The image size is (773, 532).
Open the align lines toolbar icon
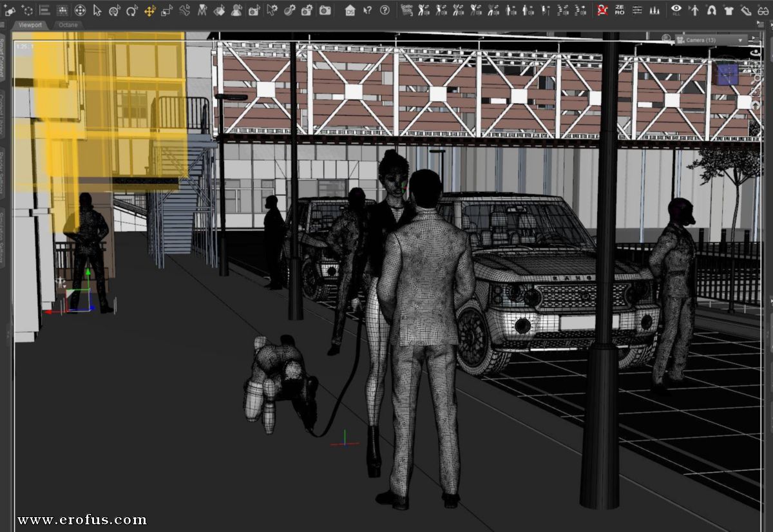[x=44, y=10]
